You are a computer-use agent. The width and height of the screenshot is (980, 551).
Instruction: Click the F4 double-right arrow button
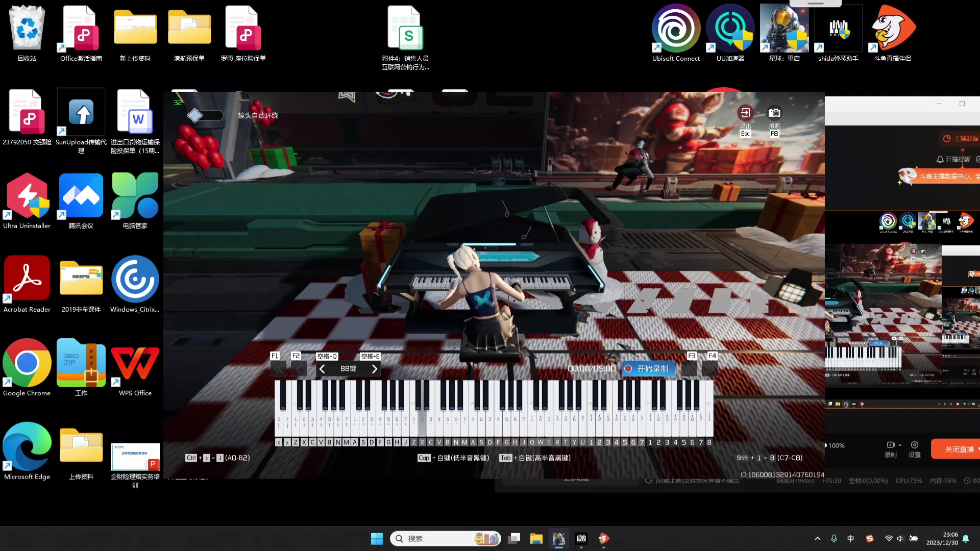tap(710, 368)
